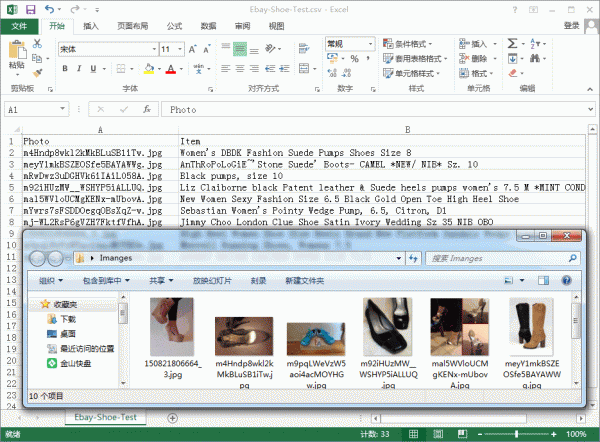600x442 pixels.
Task: Open the font color red A swatch
Action: click(x=171, y=69)
